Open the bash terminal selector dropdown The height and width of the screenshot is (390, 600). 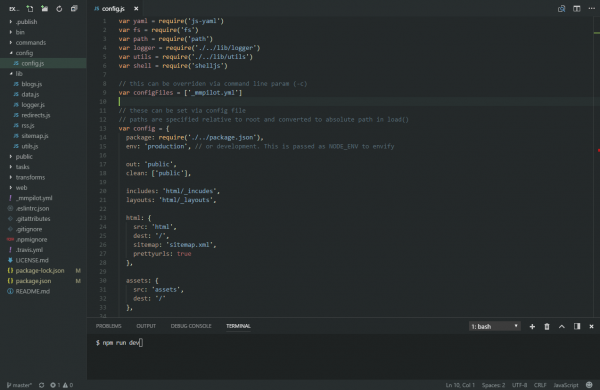tap(494, 326)
